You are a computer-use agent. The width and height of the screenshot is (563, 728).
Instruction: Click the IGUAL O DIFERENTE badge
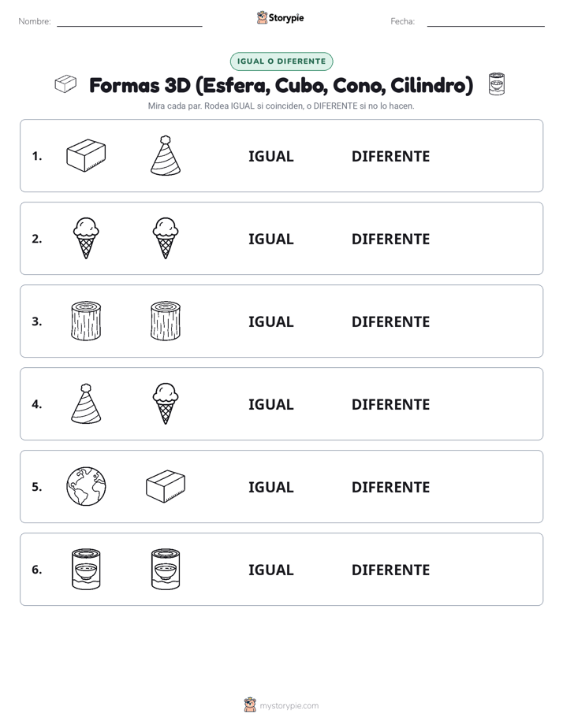281,61
